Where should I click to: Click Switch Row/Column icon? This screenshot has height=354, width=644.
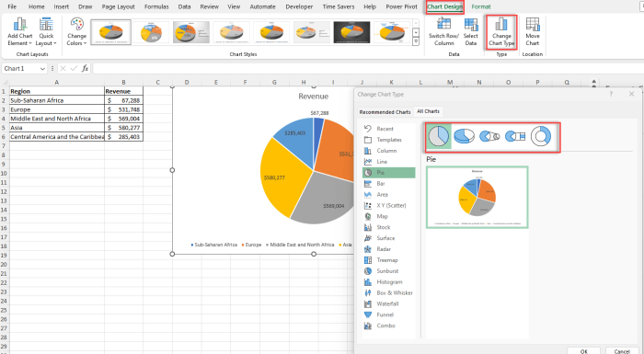[444, 24]
